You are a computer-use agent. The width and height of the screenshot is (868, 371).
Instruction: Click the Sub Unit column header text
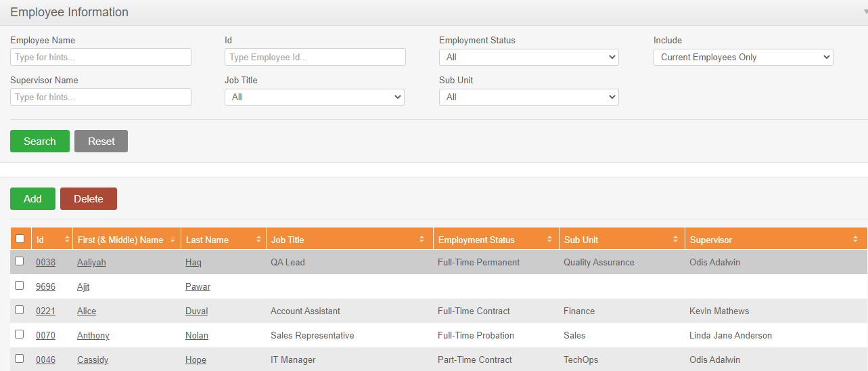581,240
